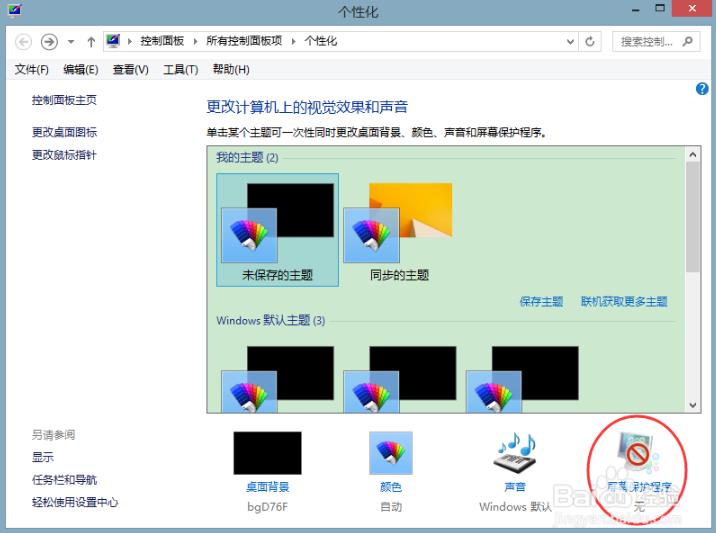Image resolution: width=716 pixels, height=533 pixels.
Task: Open the Color (颜色) settings icon
Action: tap(390, 453)
